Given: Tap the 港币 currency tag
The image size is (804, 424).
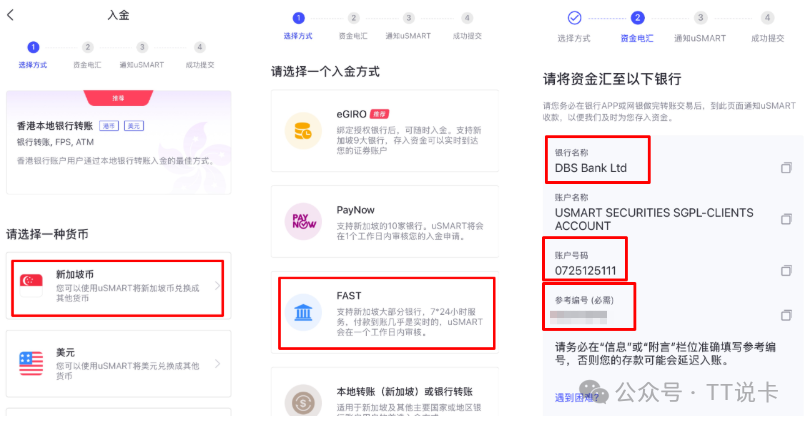Looking at the screenshot, I should [109, 126].
